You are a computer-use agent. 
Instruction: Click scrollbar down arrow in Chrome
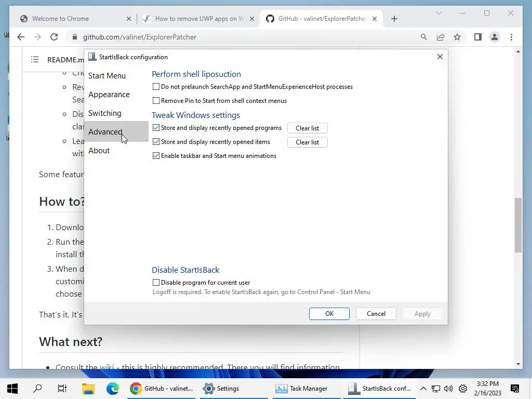click(x=518, y=364)
